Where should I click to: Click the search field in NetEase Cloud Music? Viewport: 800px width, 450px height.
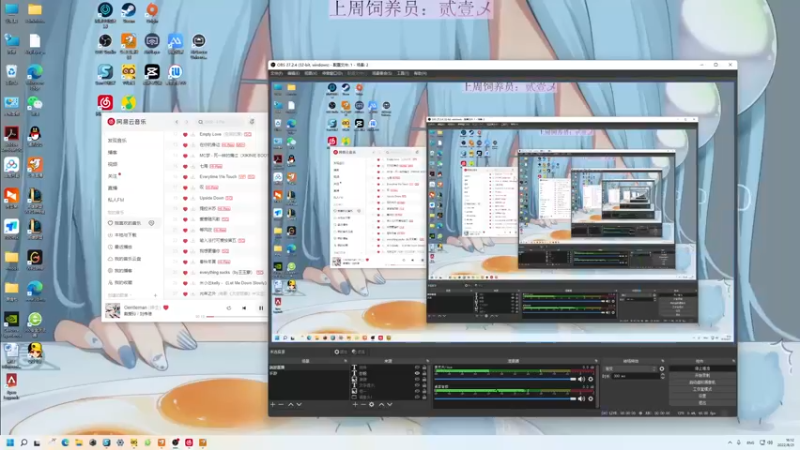[x=220, y=122]
